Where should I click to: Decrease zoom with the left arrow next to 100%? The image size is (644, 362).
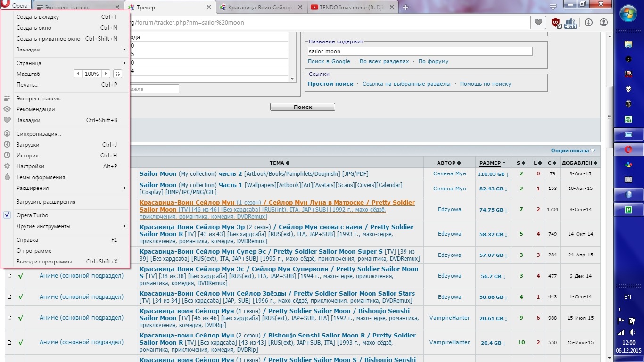pos(78,74)
